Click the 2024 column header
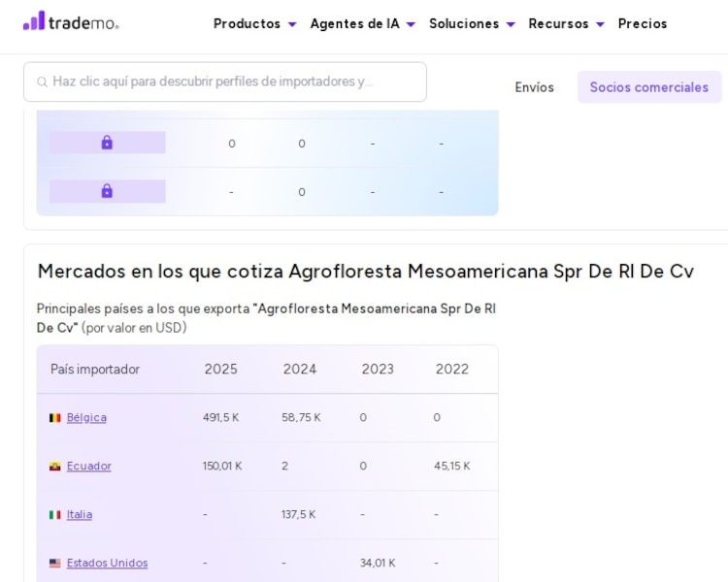This screenshot has width=728, height=582. pyautogui.click(x=300, y=370)
